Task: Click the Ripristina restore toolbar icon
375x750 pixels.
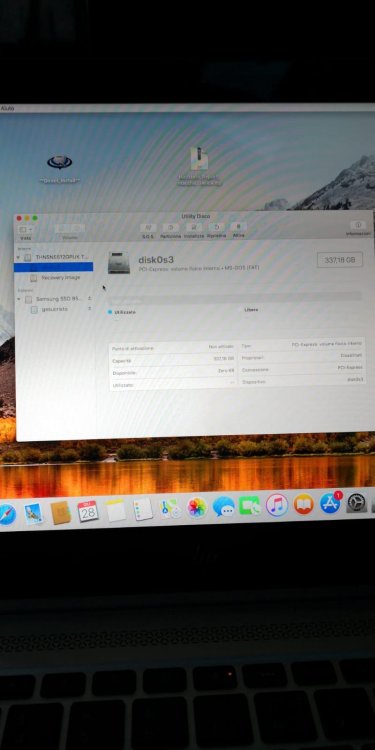Action: coord(216,228)
